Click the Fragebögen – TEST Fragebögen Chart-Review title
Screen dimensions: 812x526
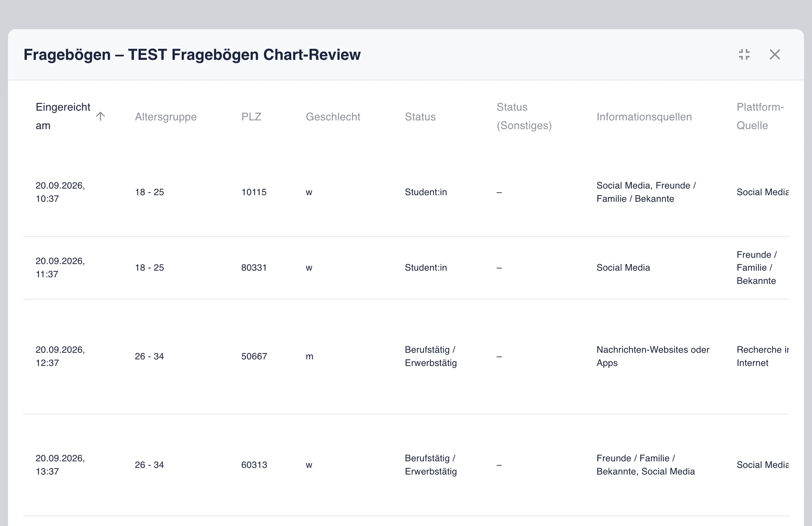pyautogui.click(x=192, y=55)
